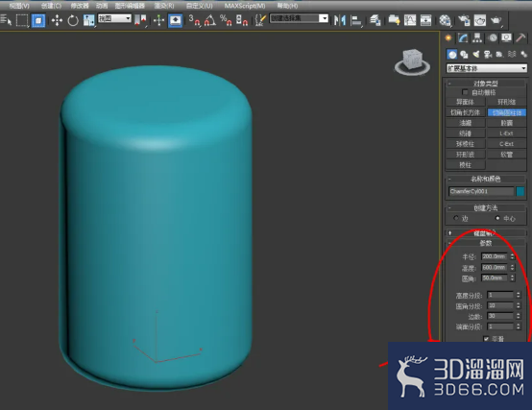532x410 pixels.
Task: Click the 切角圆柱体 button
Action: tap(507, 112)
